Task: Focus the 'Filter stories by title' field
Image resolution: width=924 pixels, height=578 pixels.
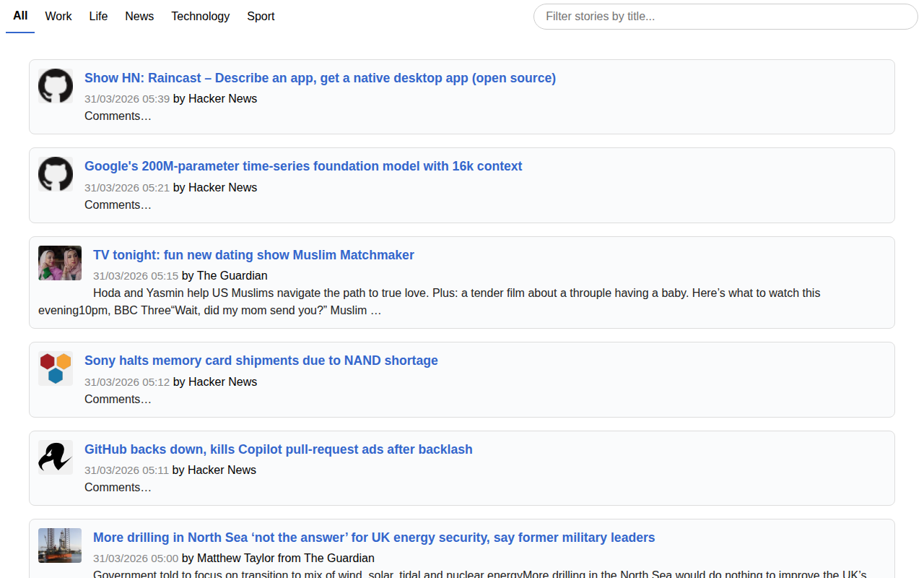Action: pyautogui.click(x=725, y=17)
